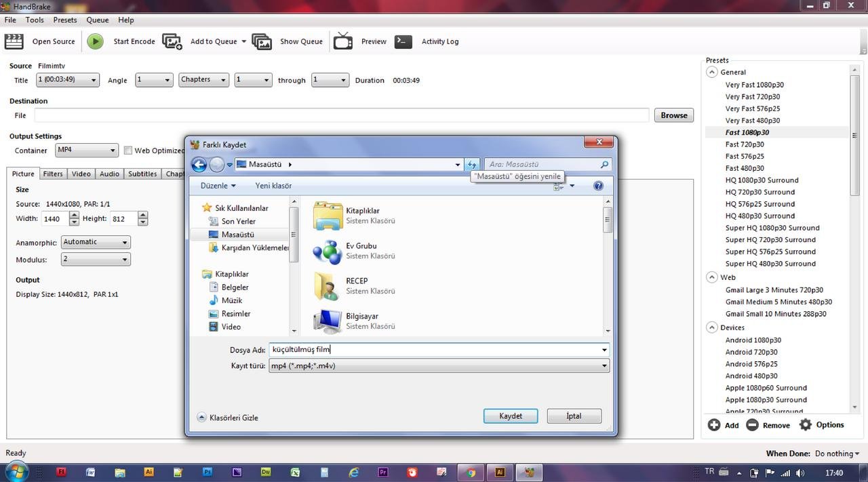Open the Help menu

(x=126, y=20)
